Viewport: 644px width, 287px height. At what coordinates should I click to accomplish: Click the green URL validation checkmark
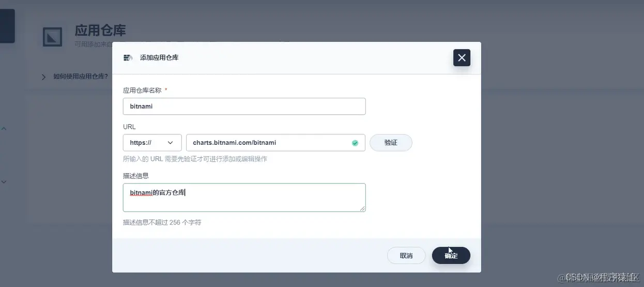[355, 143]
